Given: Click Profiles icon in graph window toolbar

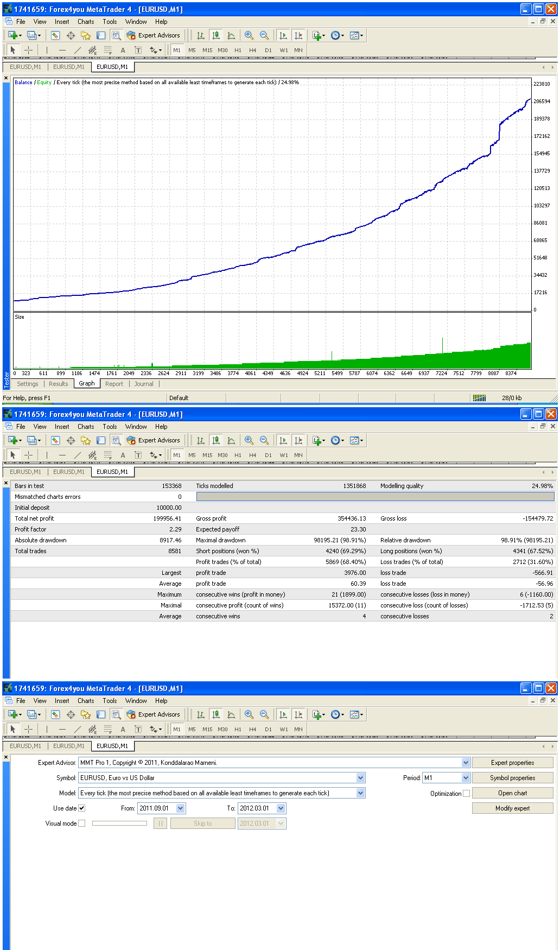Looking at the screenshot, I should point(31,35).
